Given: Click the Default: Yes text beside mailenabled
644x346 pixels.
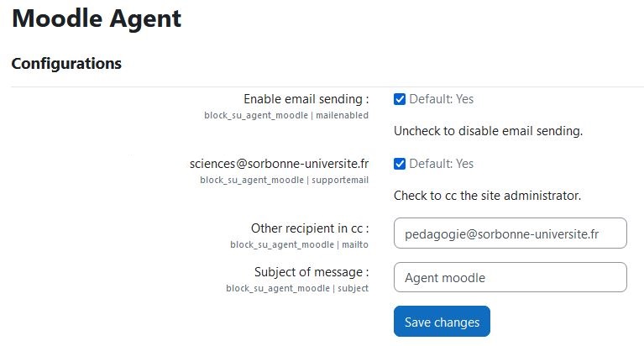Looking at the screenshot, I should coord(442,99).
